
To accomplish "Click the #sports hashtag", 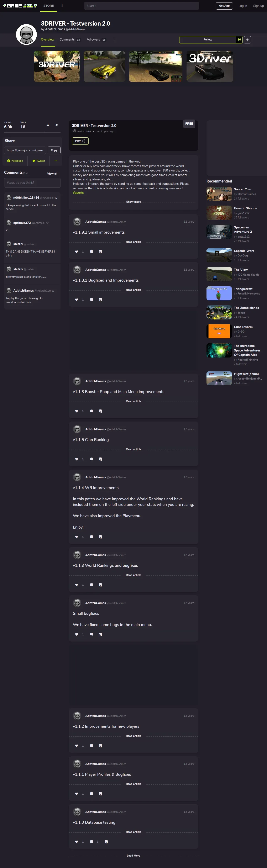I will 78,193.
